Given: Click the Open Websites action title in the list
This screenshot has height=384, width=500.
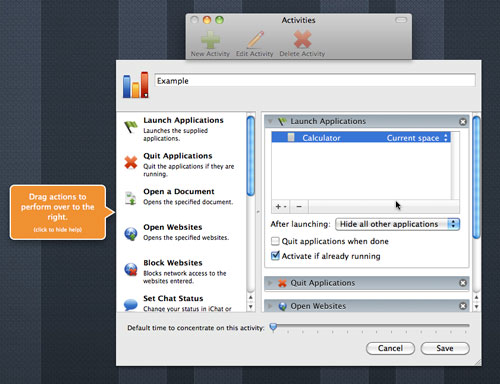Looking at the screenshot, I should (x=173, y=227).
